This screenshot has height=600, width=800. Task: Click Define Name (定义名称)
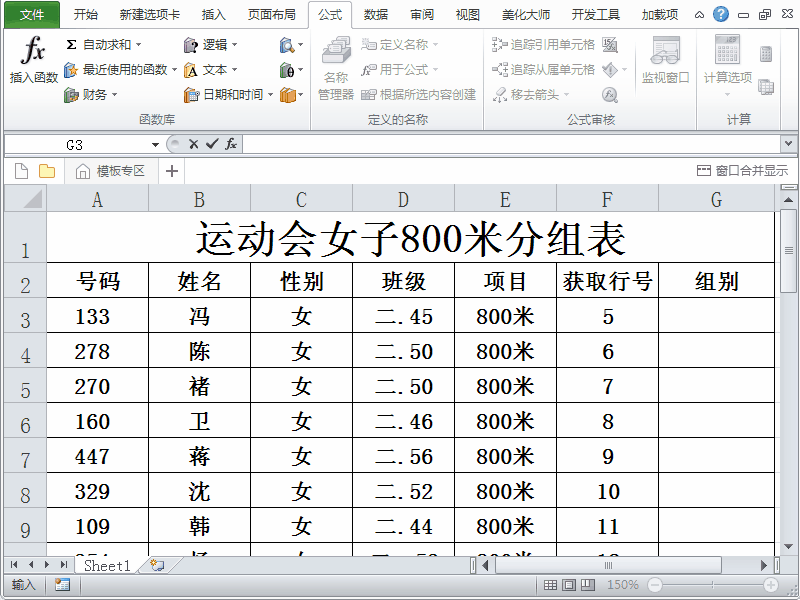pos(395,44)
